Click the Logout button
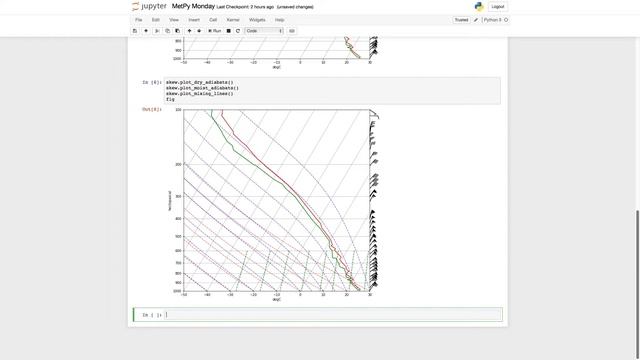The width and height of the screenshot is (640, 360). pos(498,7)
